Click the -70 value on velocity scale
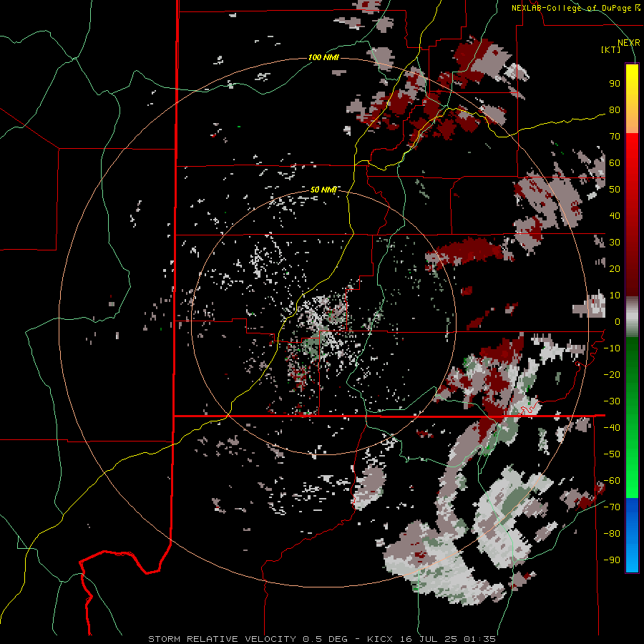Screen dimensions: 644x644 (612, 507)
